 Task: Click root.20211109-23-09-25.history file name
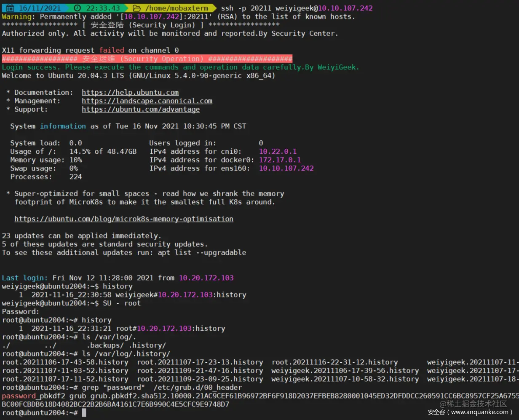click(x=200, y=379)
